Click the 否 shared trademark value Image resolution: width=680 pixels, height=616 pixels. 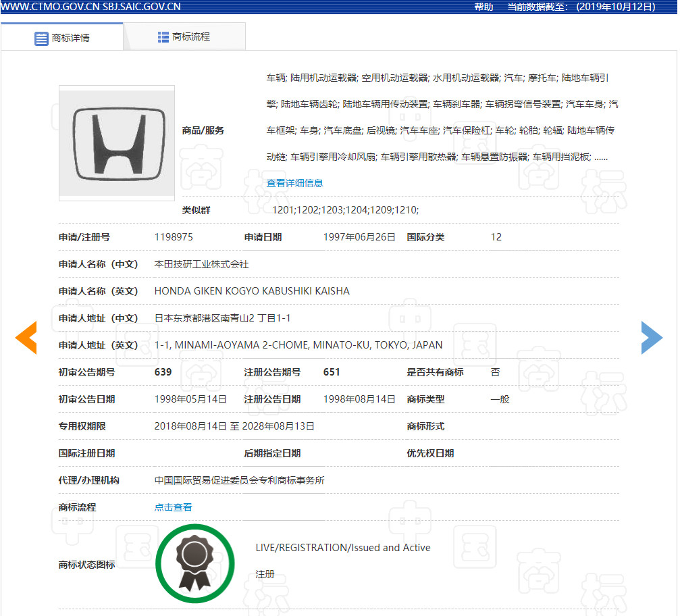coord(495,371)
